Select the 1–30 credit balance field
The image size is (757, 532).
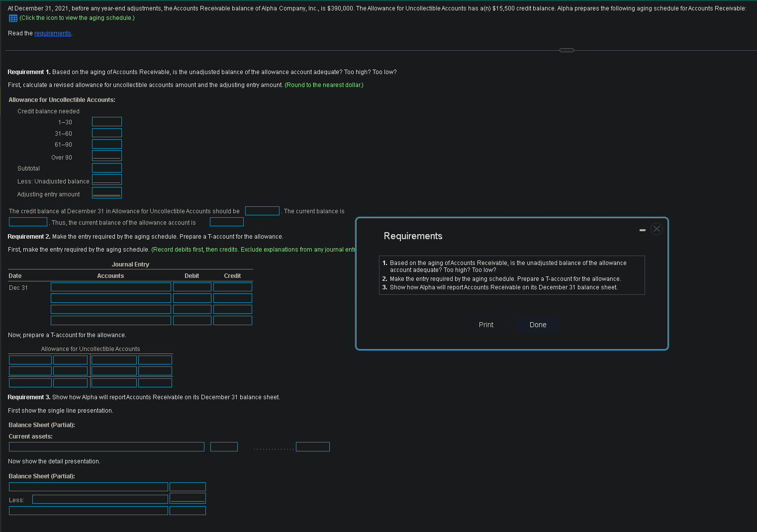point(107,122)
